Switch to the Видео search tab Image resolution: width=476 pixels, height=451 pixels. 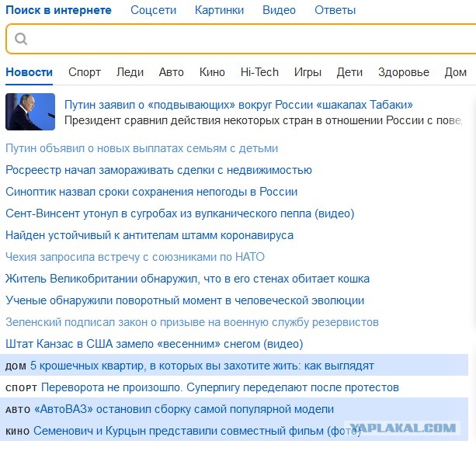click(x=279, y=10)
